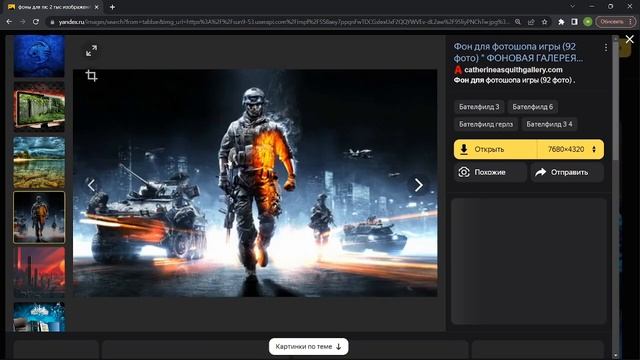Image resolution: width=640 pixels, height=360 pixels.
Task: Select the Battlefield soldier thumbnail
Action: (39, 218)
